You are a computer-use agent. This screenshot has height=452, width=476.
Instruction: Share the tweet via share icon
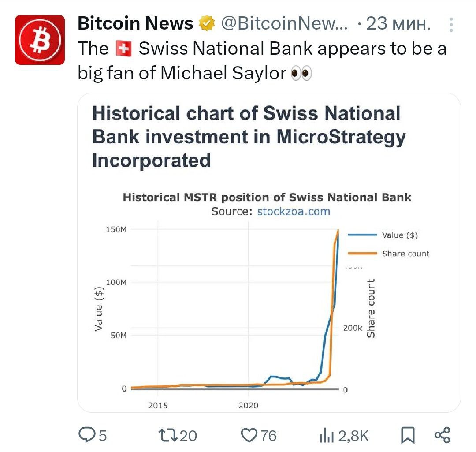coord(443,435)
